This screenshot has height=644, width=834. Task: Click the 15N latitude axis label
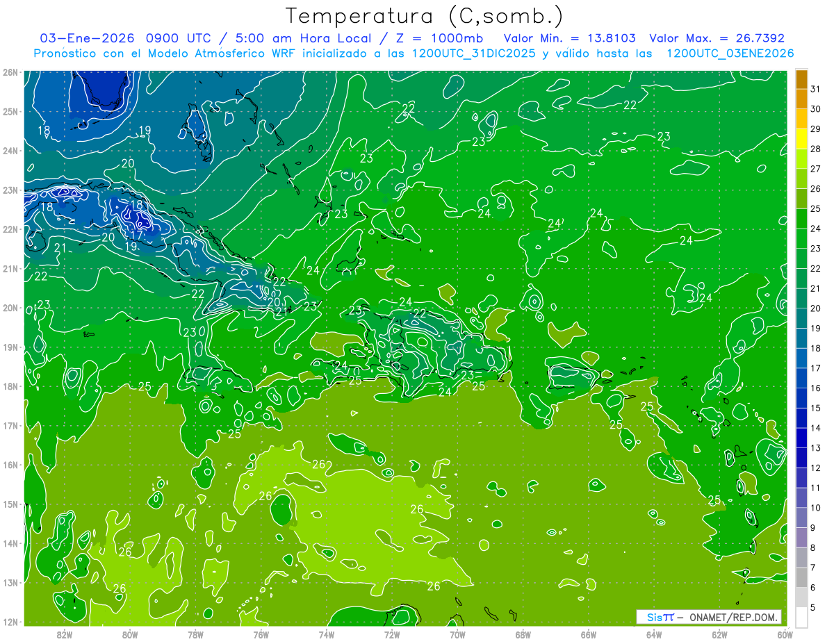pos(10,504)
